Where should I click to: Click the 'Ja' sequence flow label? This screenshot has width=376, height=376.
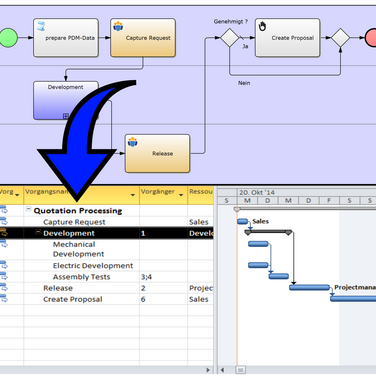click(245, 46)
